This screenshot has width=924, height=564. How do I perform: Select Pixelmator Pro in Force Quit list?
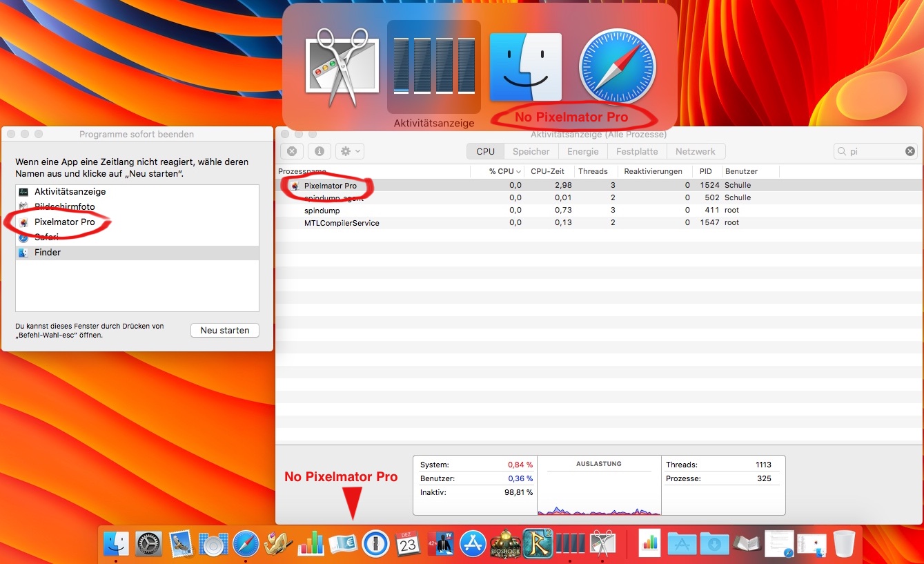click(137, 222)
